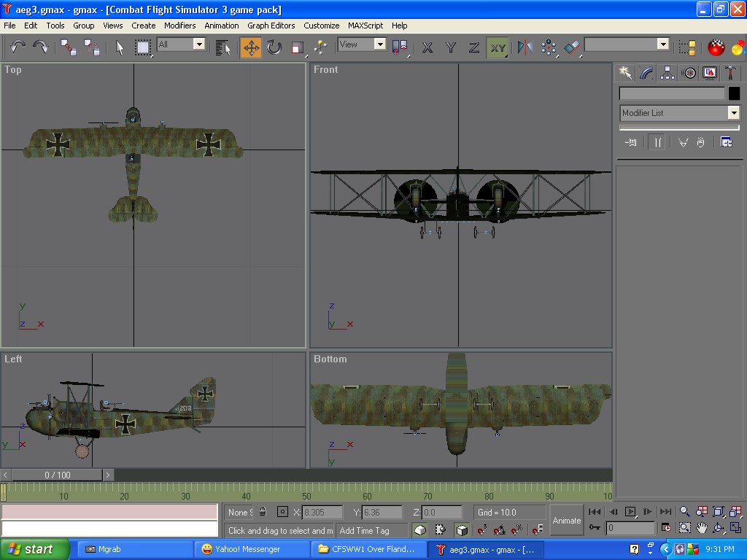Select the Pan hand tool
The height and width of the screenshot is (560, 747).
click(x=701, y=528)
